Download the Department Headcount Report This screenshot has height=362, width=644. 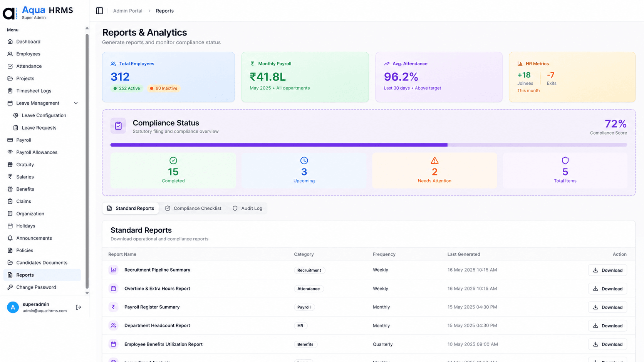point(607,325)
